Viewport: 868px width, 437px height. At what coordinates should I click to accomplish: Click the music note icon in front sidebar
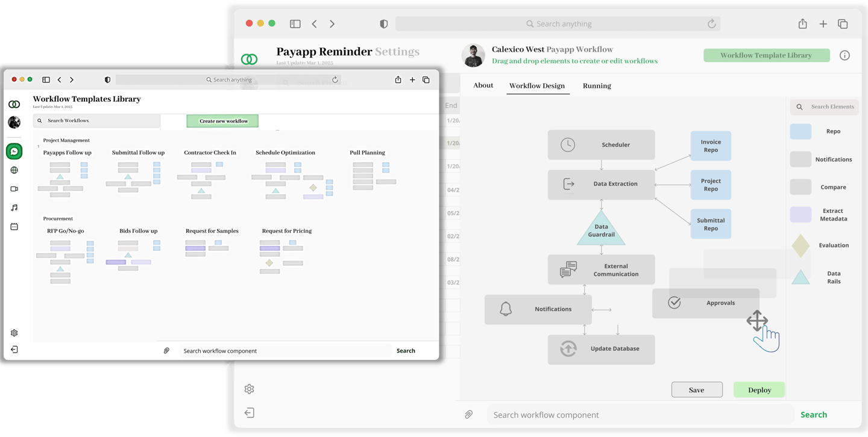pyautogui.click(x=14, y=207)
